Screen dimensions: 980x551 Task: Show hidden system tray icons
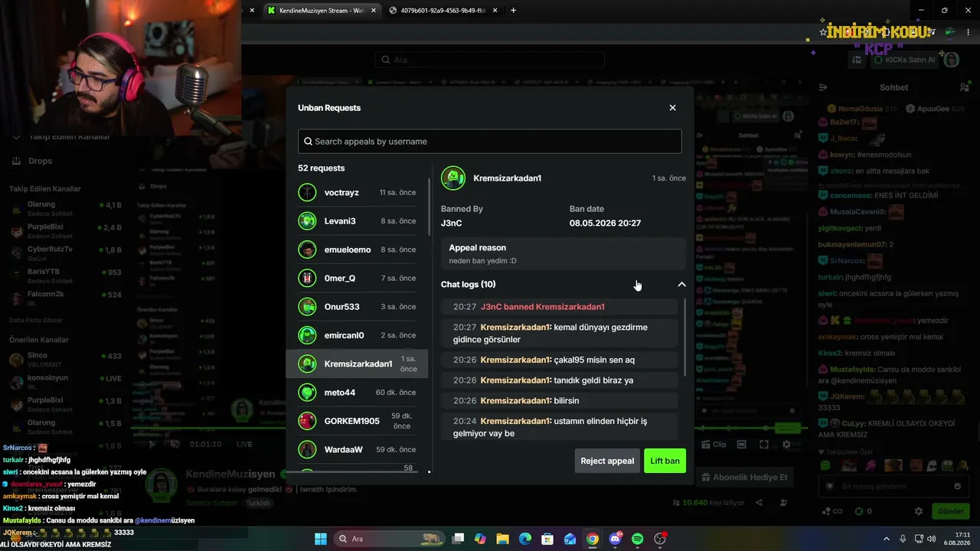point(887,539)
